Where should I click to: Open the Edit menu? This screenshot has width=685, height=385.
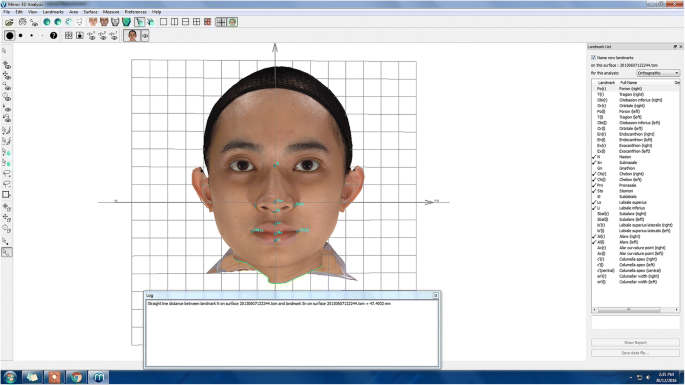19,12
